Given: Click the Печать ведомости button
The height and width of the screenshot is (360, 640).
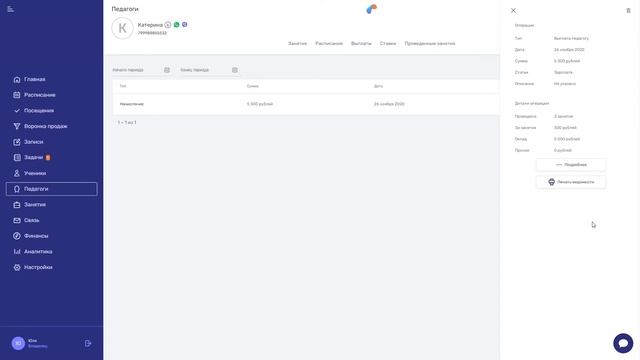Looking at the screenshot, I should coord(571,182).
